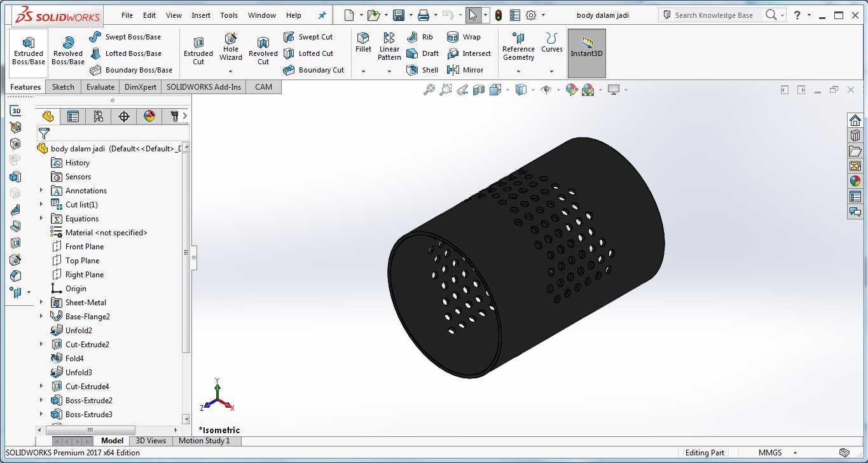Toggle Instant3D mode

tap(586, 54)
